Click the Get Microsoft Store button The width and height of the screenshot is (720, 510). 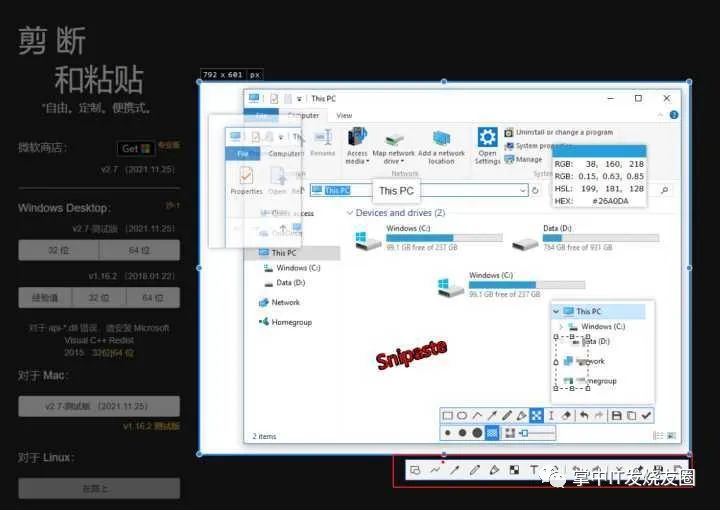point(136,148)
